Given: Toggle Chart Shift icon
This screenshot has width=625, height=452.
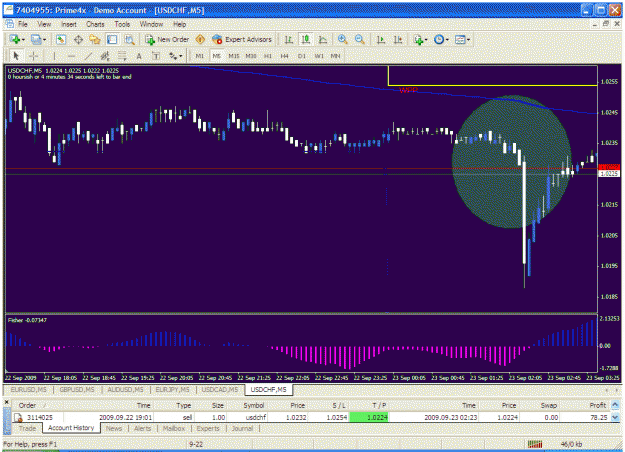Looking at the screenshot, I should point(398,39).
